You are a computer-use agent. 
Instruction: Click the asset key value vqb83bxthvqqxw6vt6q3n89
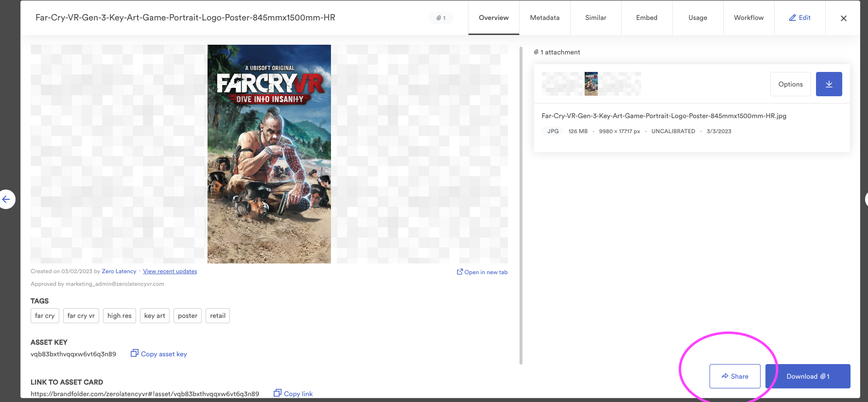pos(73,354)
